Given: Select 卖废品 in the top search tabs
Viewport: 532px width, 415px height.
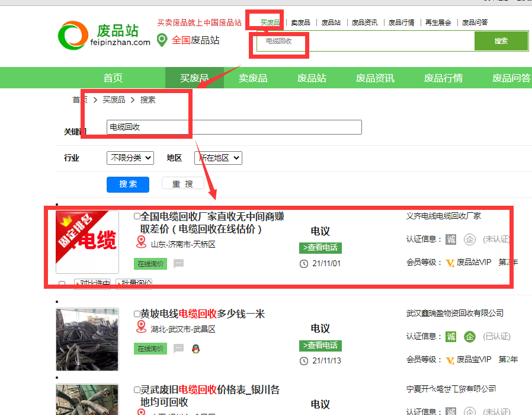Looking at the screenshot, I should [300, 23].
